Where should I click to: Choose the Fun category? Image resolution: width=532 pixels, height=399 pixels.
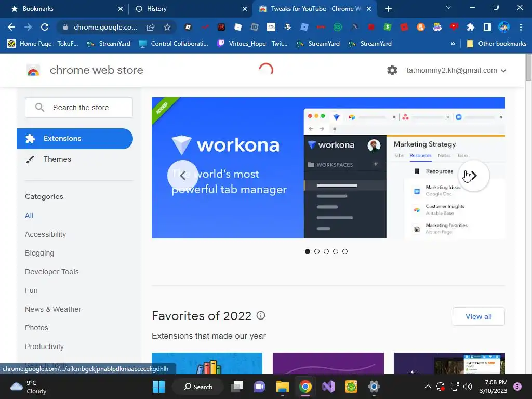[x=31, y=290]
